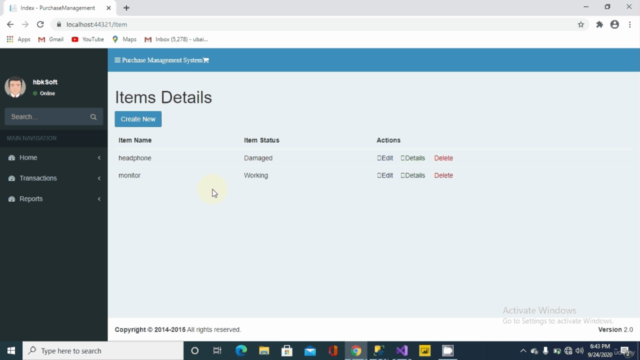This screenshot has height=360, width=640.
Task: Select the 'headphone' item name cell
Action: (135, 158)
